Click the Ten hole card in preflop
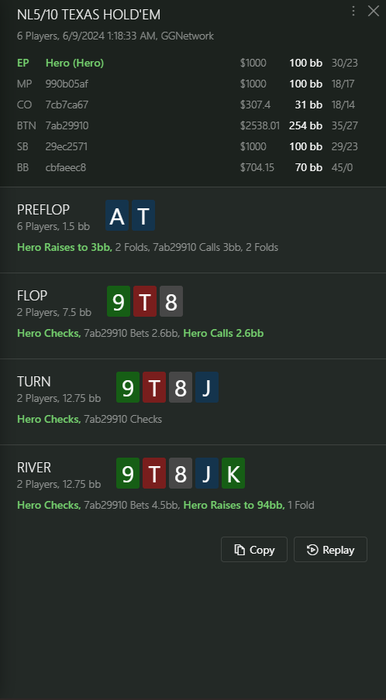 pyautogui.click(x=143, y=216)
